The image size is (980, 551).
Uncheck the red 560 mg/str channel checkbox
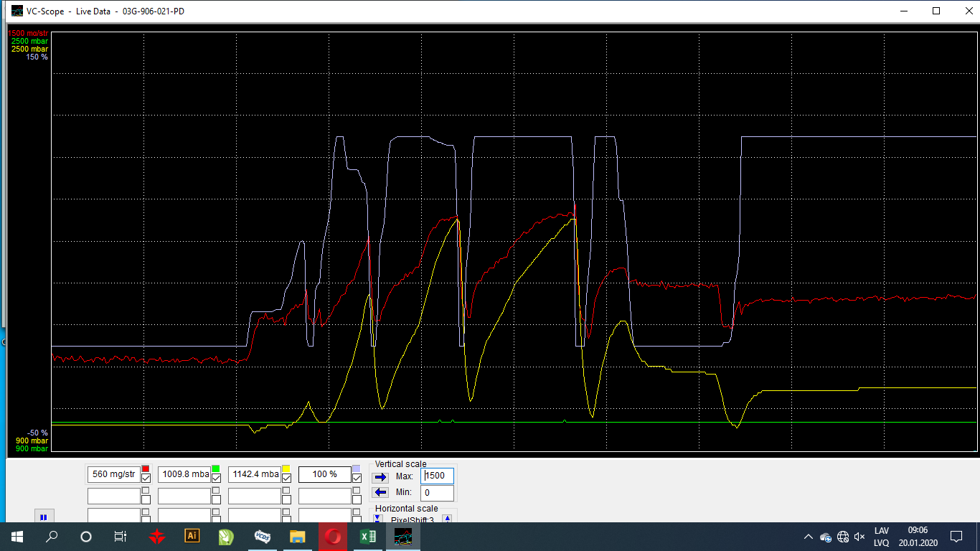pyautogui.click(x=146, y=479)
